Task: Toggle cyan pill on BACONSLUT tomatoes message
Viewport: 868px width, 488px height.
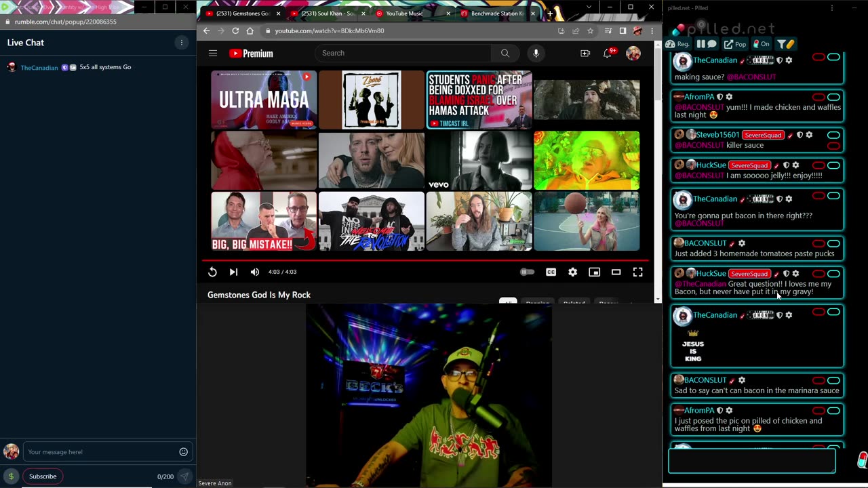Action: click(833, 243)
